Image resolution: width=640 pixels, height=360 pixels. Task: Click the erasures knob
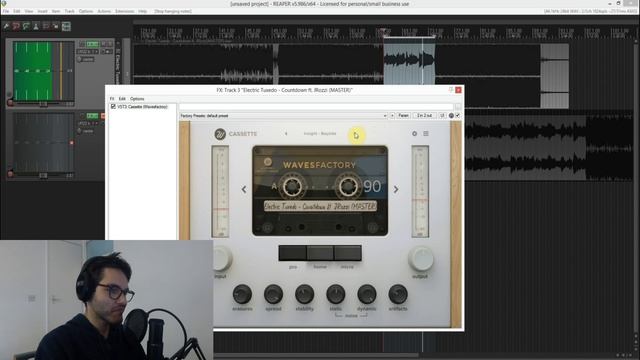click(x=242, y=294)
